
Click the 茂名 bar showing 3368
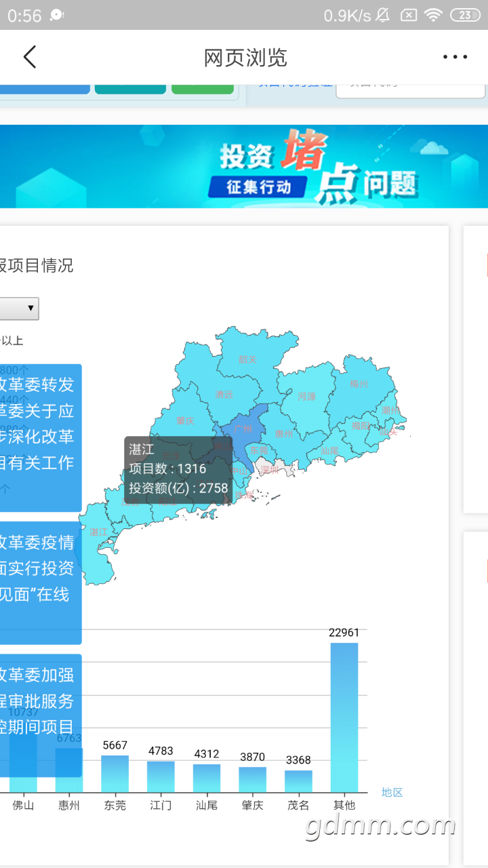point(298,781)
